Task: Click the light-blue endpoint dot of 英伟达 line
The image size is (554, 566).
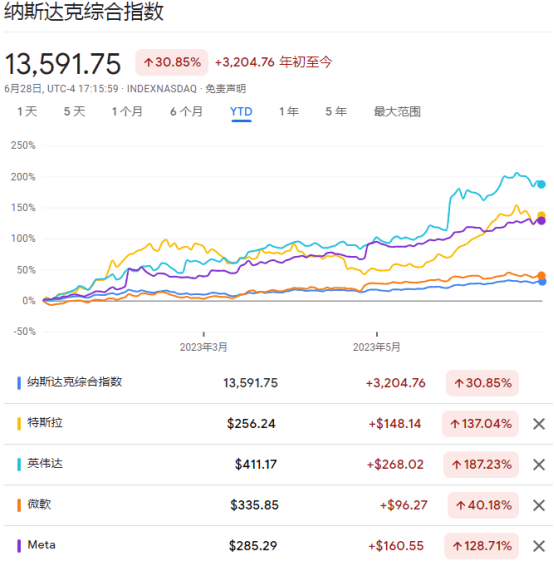Action: [541, 184]
